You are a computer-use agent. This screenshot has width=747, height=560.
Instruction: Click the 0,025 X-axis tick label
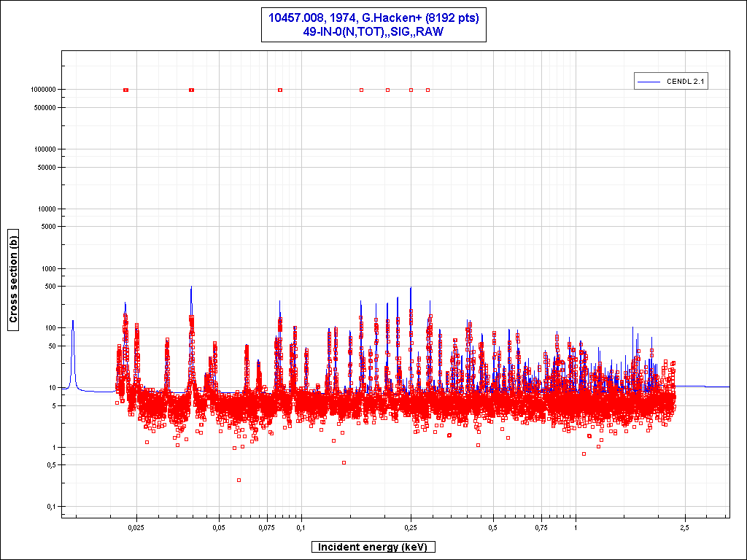point(136,527)
